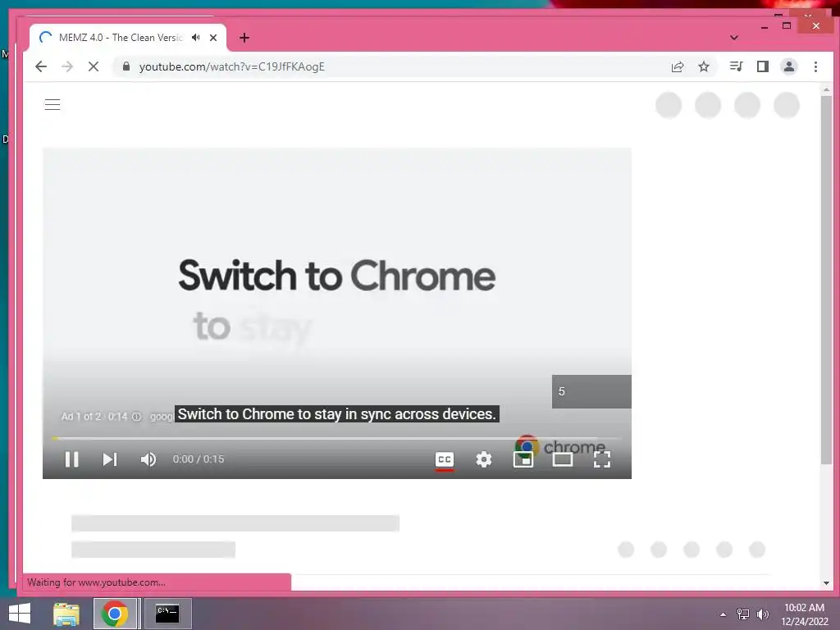Image resolution: width=840 pixels, height=630 pixels.
Task: Open Command Prompt from taskbar
Action: (167, 614)
